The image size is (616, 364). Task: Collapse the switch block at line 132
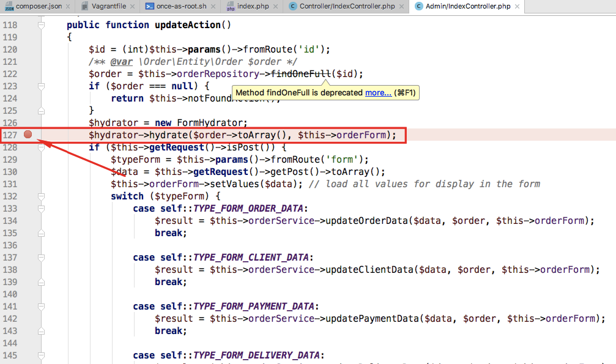(41, 196)
